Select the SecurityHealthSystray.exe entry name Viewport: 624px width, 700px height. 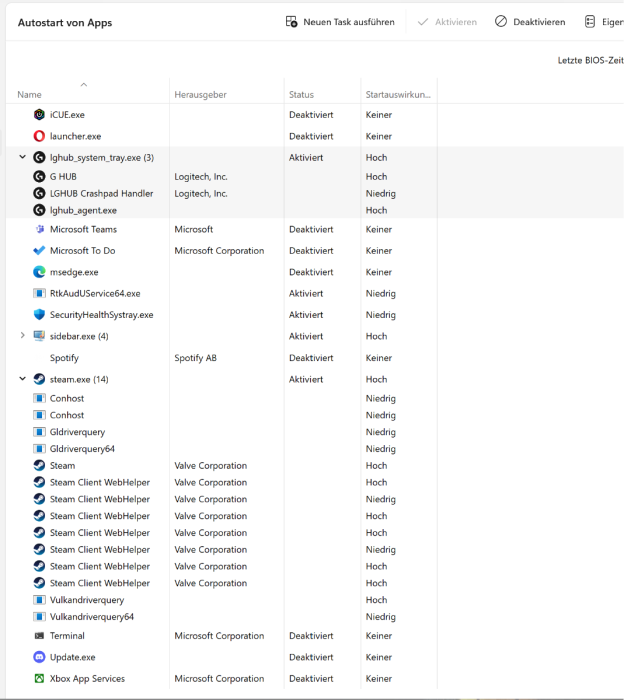pos(102,315)
